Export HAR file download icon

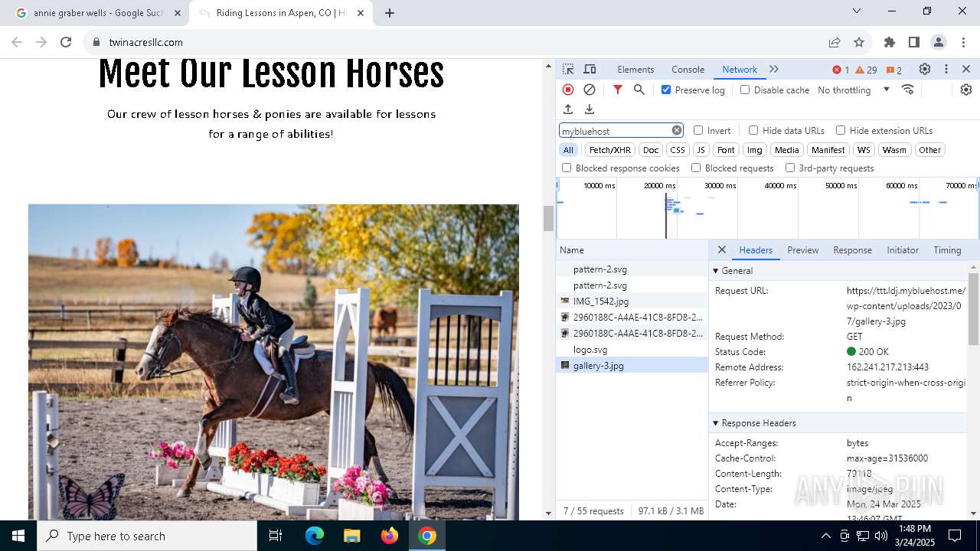tap(590, 109)
